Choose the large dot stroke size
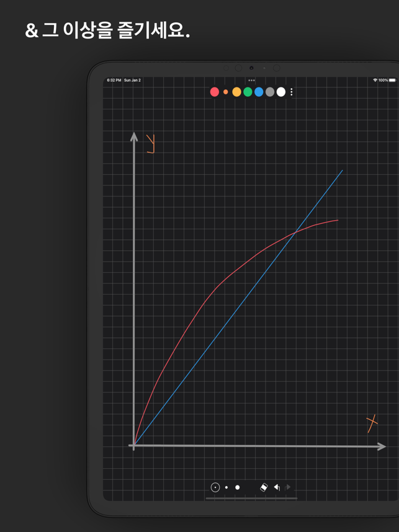 click(x=238, y=487)
